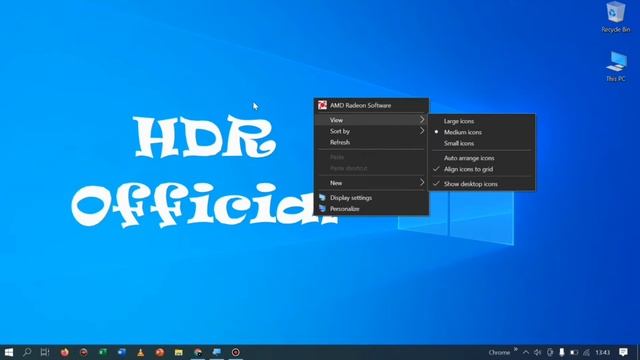
Task: Click the battery status tray icon
Action: click(x=574, y=352)
